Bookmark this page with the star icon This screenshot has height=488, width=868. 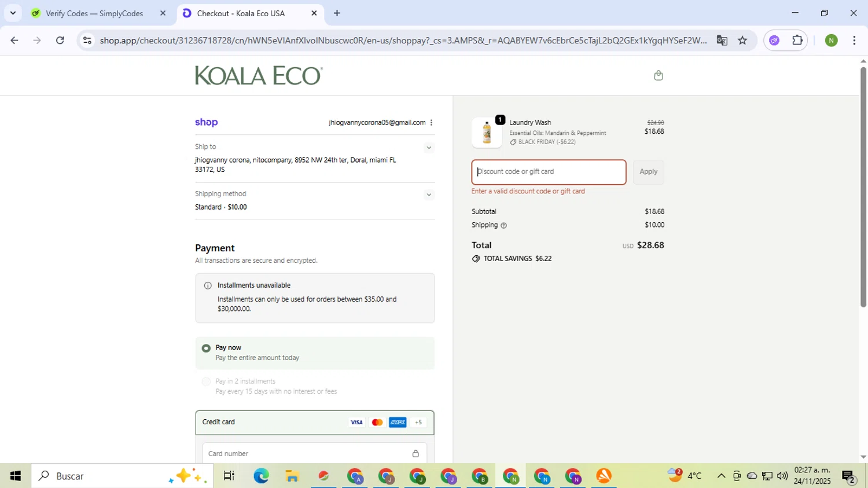point(742,41)
